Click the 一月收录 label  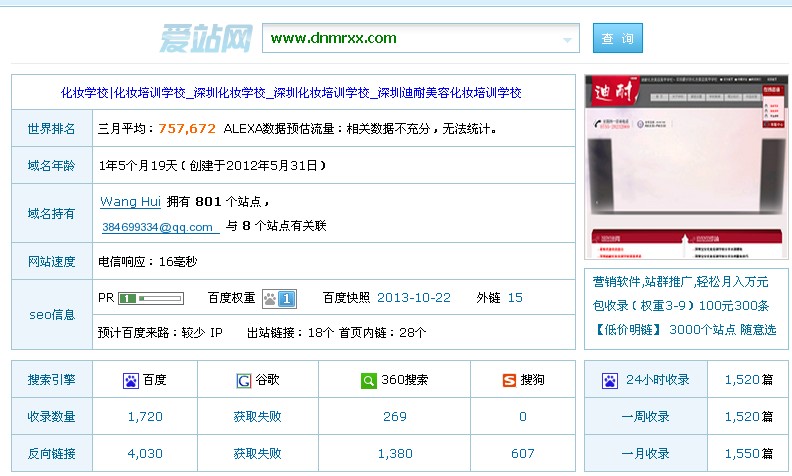point(646,453)
